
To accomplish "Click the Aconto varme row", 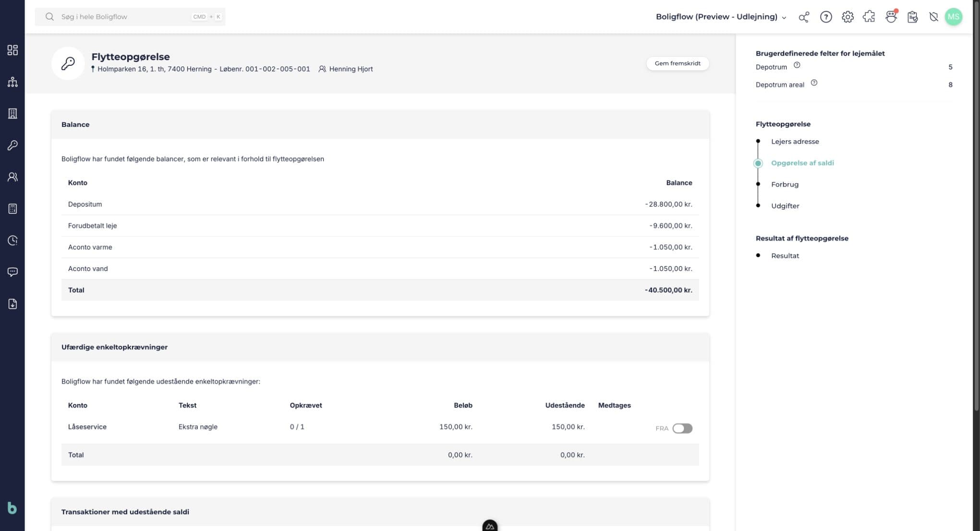I will (x=380, y=247).
